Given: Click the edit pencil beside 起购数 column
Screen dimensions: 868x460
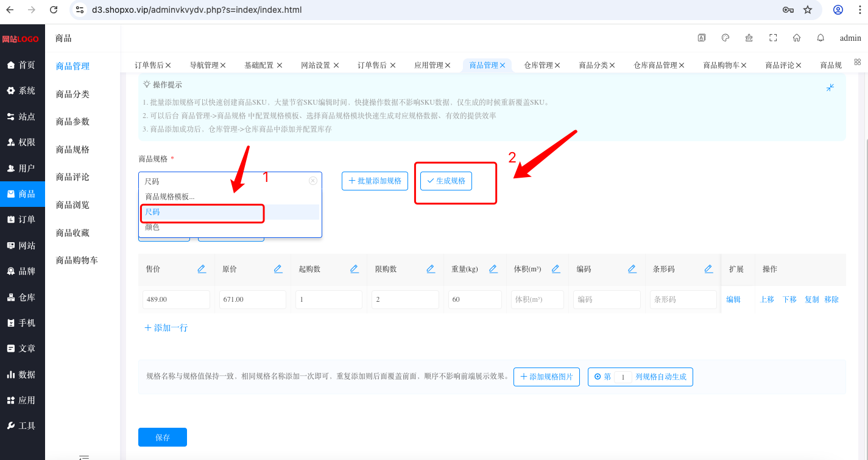Looking at the screenshot, I should pyautogui.click(x=354, y=269).
